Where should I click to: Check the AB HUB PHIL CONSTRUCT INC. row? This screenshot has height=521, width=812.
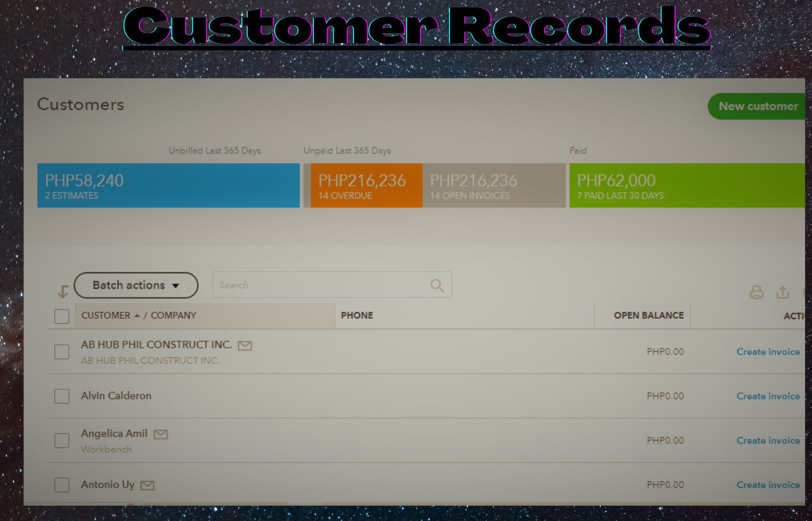(62, 352)
